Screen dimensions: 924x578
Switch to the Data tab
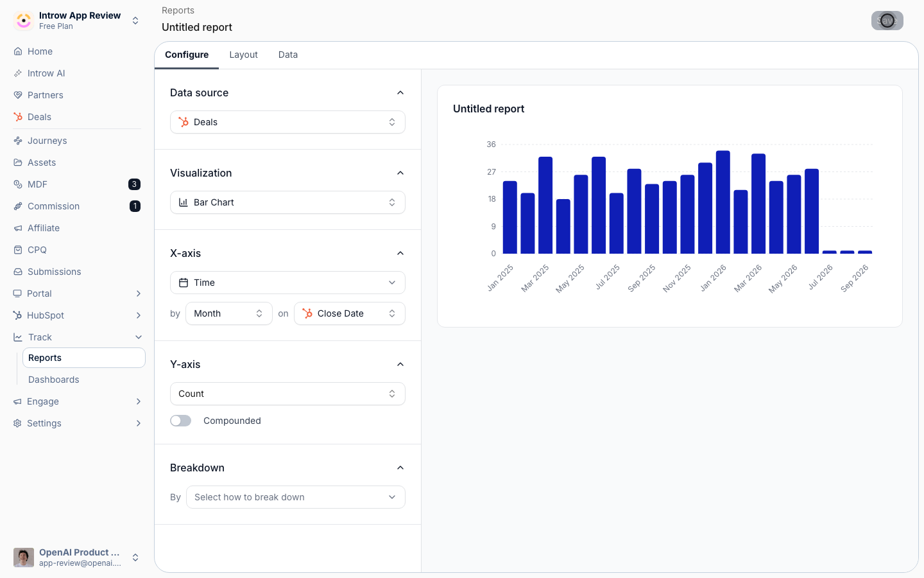[x=288, y=55]
